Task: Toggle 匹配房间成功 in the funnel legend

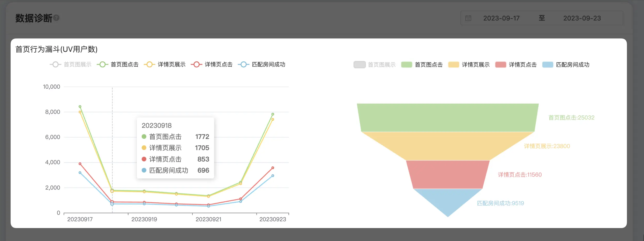Action: tap(566, 65)
